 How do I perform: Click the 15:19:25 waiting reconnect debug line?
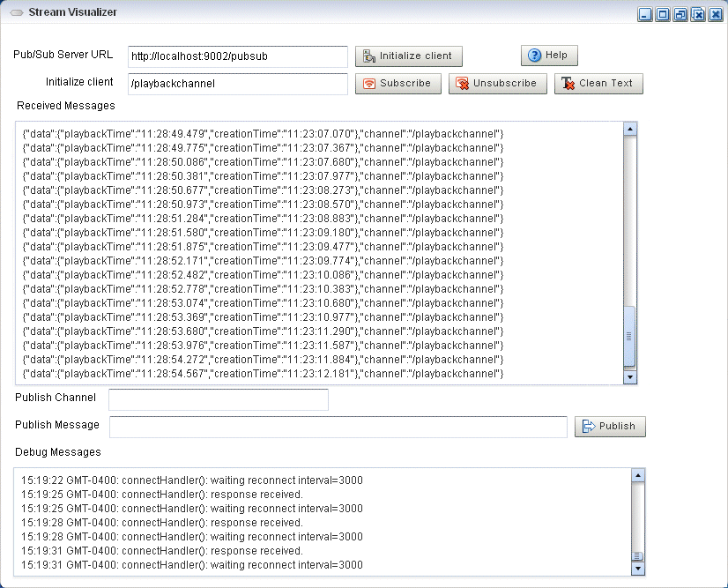pyautogui.click(x=192, y=509)
